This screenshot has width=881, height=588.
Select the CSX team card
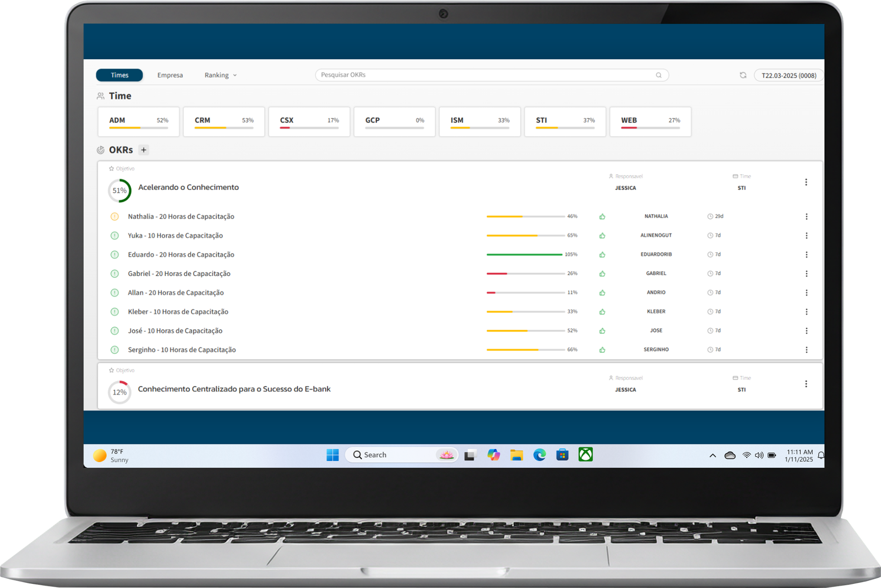(309, 122)
